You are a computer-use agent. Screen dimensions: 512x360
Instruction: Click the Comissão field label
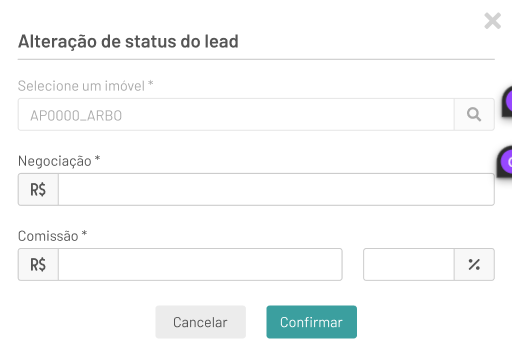point(48,236)
